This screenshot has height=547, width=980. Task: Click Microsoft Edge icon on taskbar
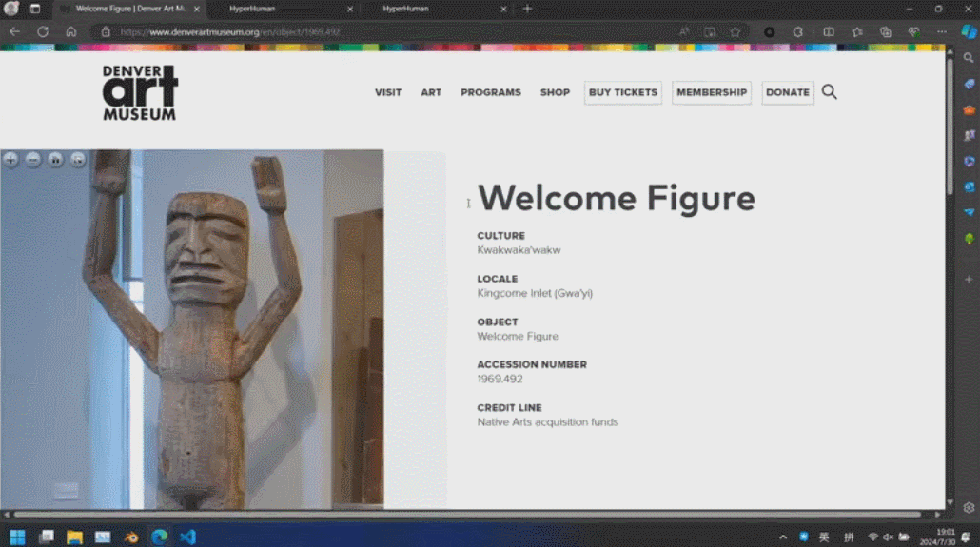[x=160, y=537]
